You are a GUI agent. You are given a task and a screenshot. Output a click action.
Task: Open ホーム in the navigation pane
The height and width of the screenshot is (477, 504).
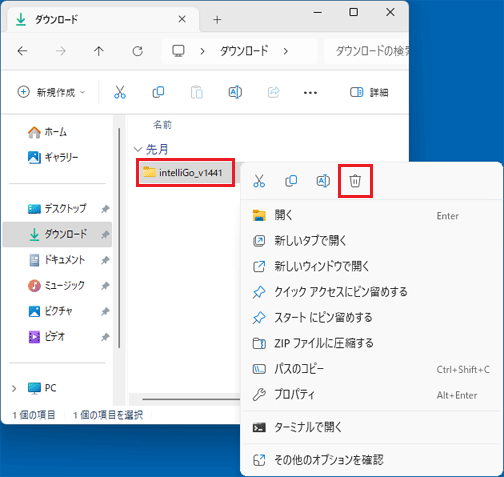47,132
